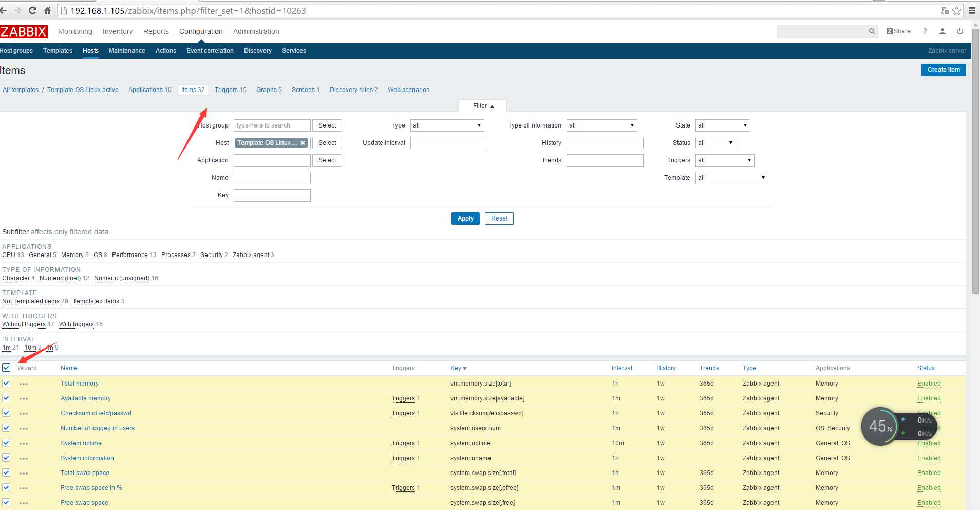This screenshot has width=980, height=510.
Task: Remove Template OS Linux host tag
Action: tap(303, 143)
